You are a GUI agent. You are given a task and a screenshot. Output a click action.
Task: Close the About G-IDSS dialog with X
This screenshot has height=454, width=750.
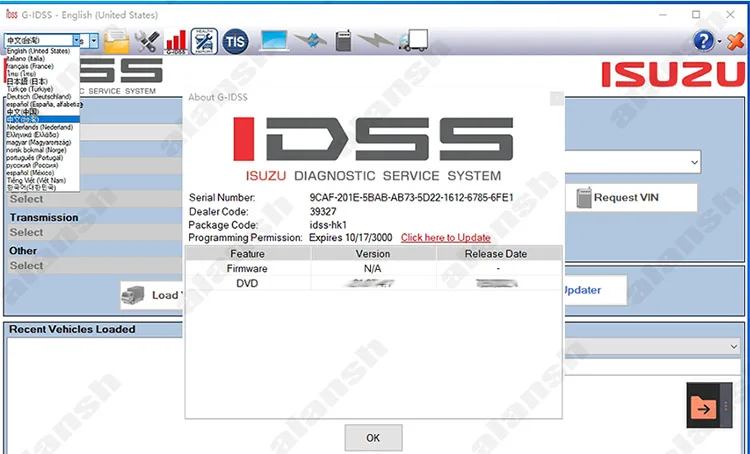556,98
